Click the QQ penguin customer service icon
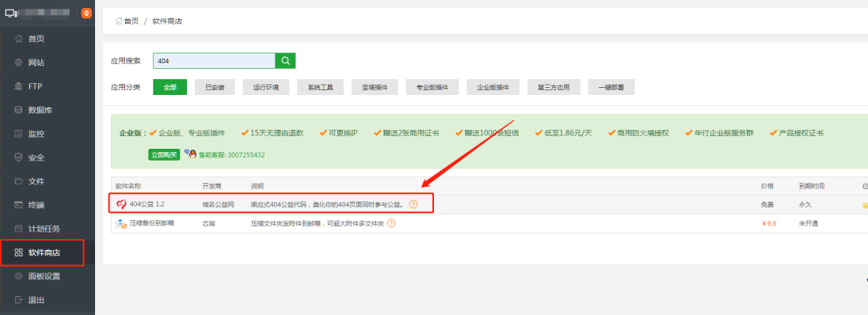868x315 pixels. tap(190, 154)
